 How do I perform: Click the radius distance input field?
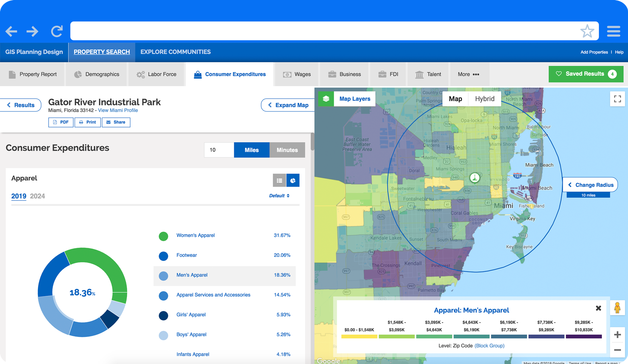[219, 150]
